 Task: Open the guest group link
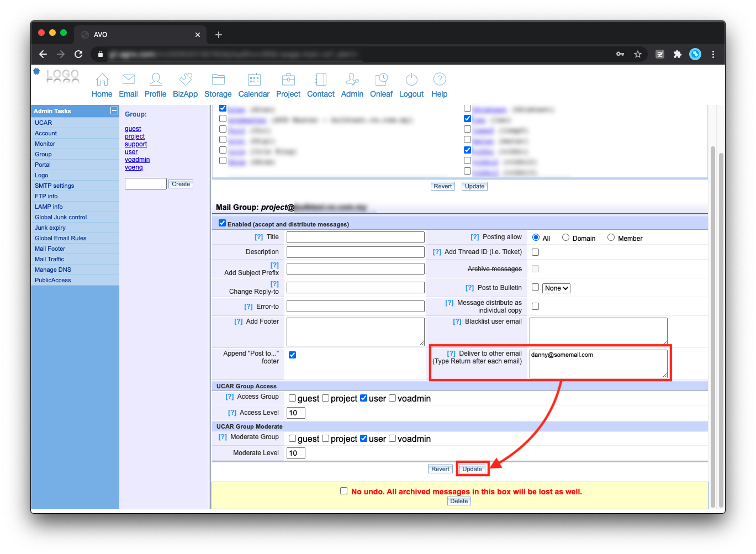point(133,129)
